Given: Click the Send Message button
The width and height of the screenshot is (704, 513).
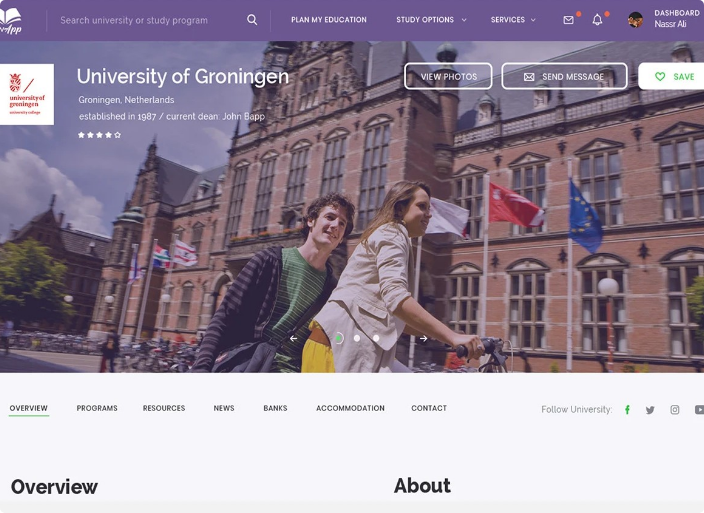Looking at the screenshot, I should [564, 77].
